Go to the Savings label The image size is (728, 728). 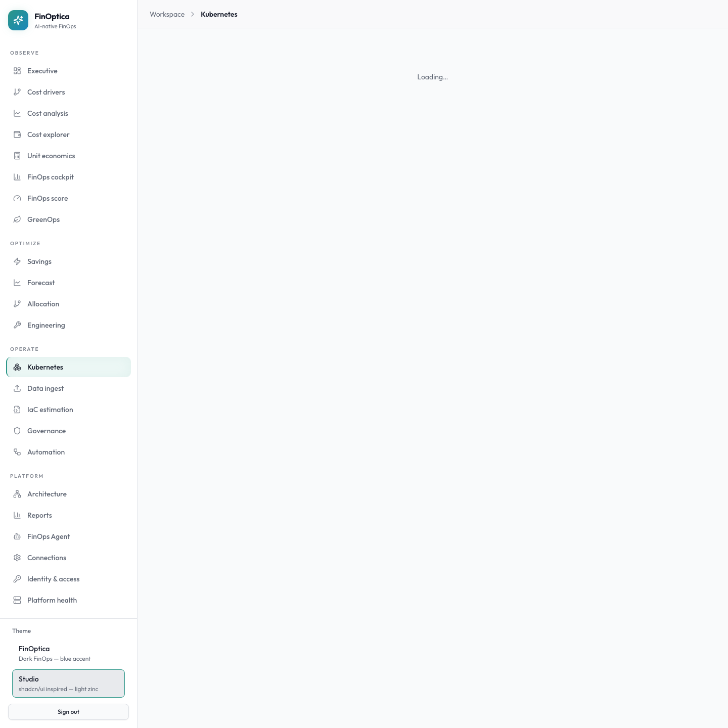tap(39, 261)
